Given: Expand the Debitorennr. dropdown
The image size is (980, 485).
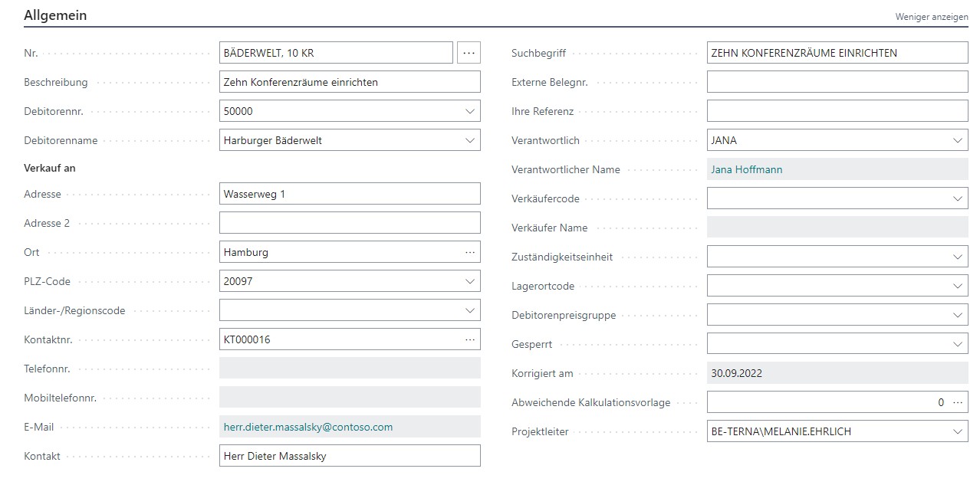Looking at the screenshot, I should 469,111.
